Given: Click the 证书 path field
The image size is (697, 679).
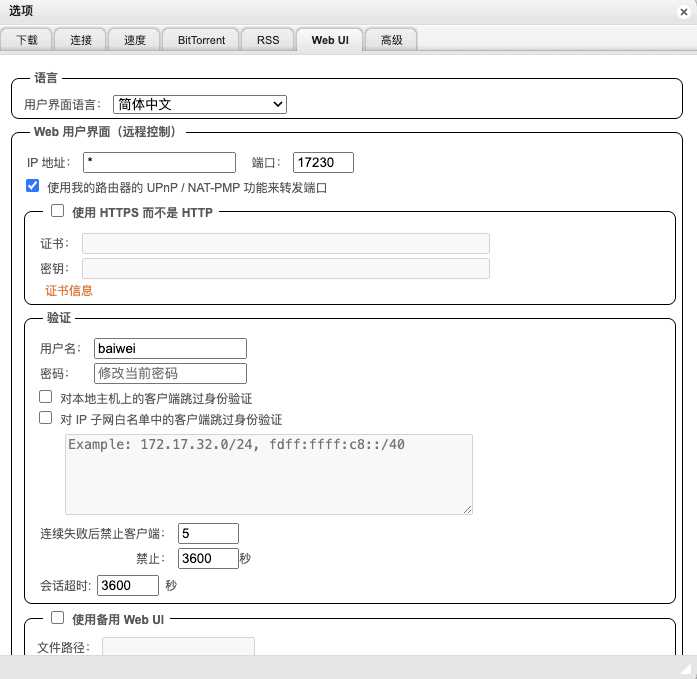Looking at the screenshot, I should (x=286, y=244).
